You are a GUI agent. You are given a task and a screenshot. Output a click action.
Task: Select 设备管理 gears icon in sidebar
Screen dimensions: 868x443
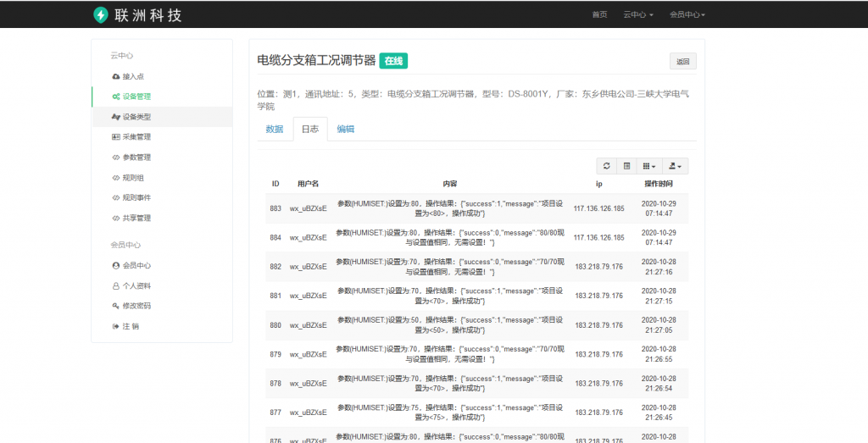click(115, 97)
